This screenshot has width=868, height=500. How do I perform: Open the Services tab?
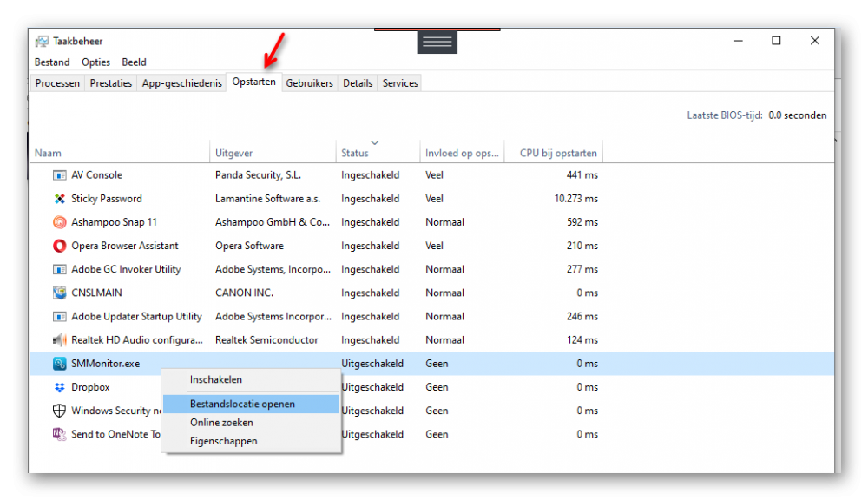[x=400, y=83]
